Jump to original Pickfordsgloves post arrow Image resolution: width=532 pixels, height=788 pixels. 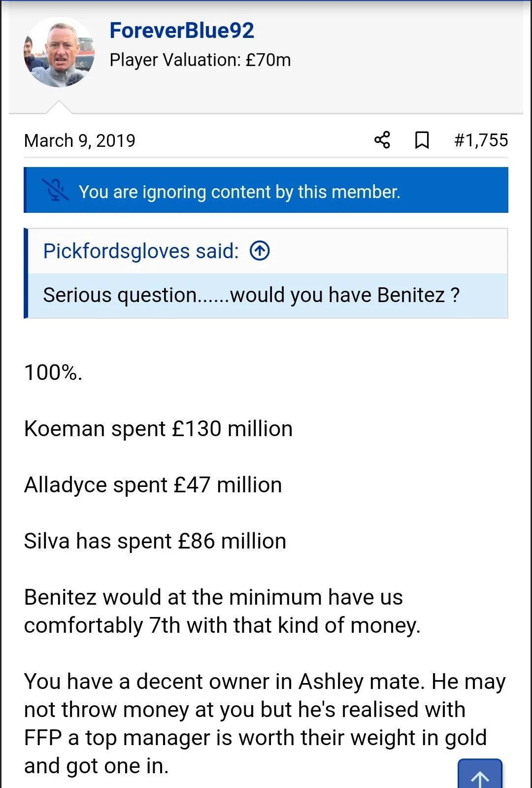click(260, 251)
